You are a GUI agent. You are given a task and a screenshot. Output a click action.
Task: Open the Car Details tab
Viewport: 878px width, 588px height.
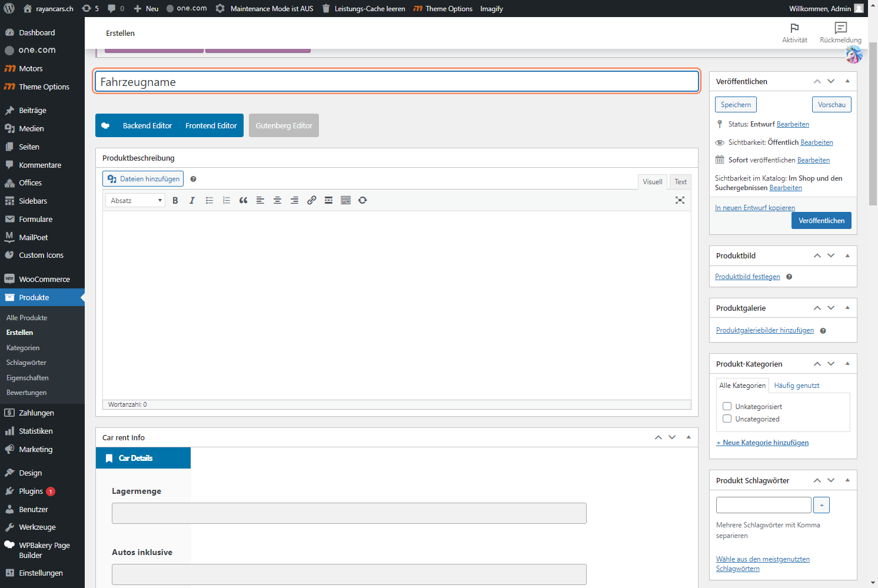pyautogui.click(x=143, y=458)
